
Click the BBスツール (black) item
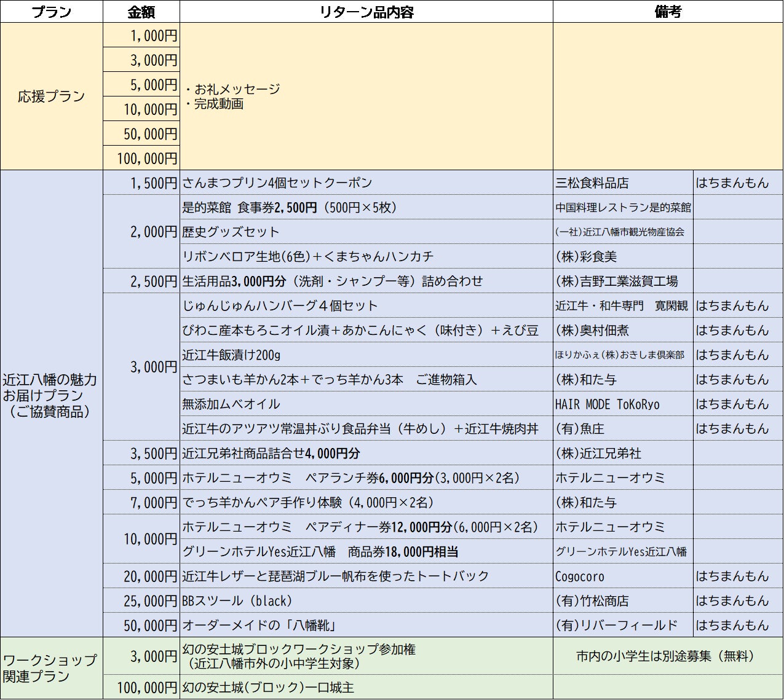pos(237,601)
